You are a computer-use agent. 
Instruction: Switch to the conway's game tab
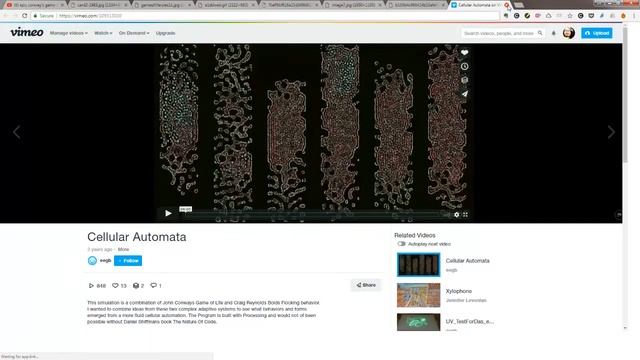[33, 5]
